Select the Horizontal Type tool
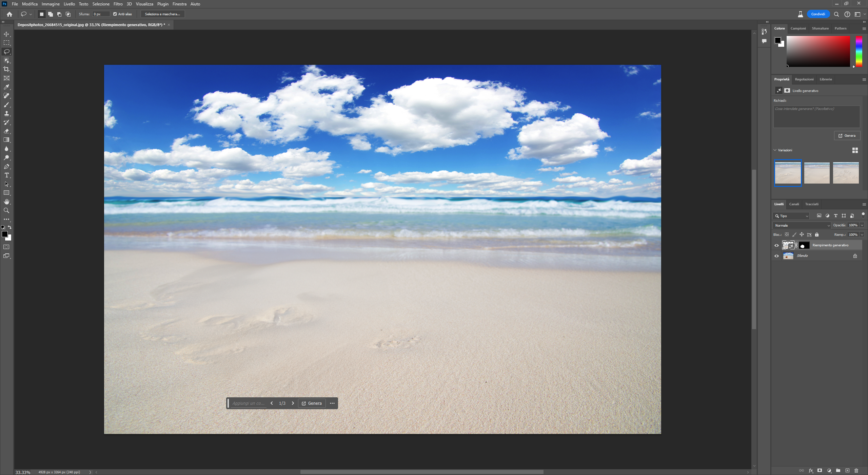The height and width of the screenshot is (475, 868). (6, 175)
